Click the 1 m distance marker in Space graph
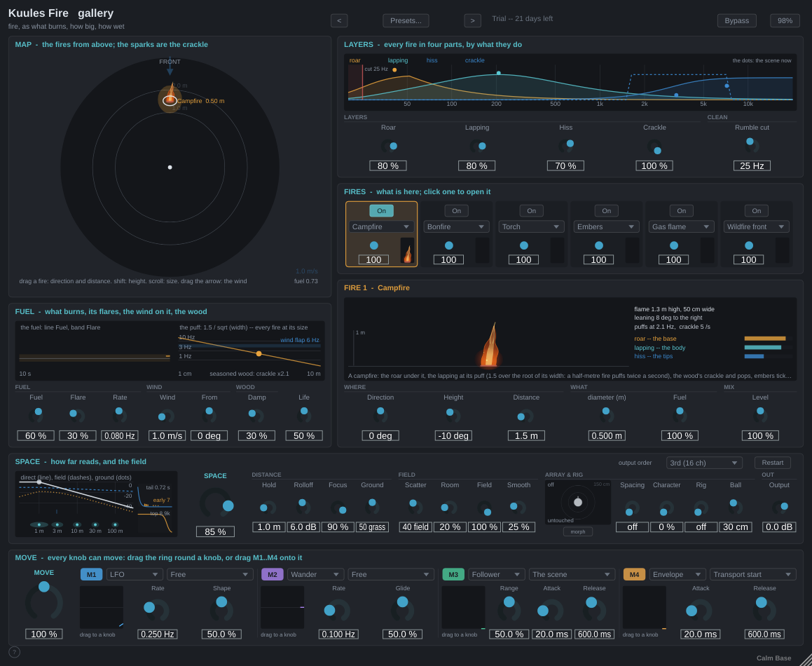 click(x=39, y=524)
